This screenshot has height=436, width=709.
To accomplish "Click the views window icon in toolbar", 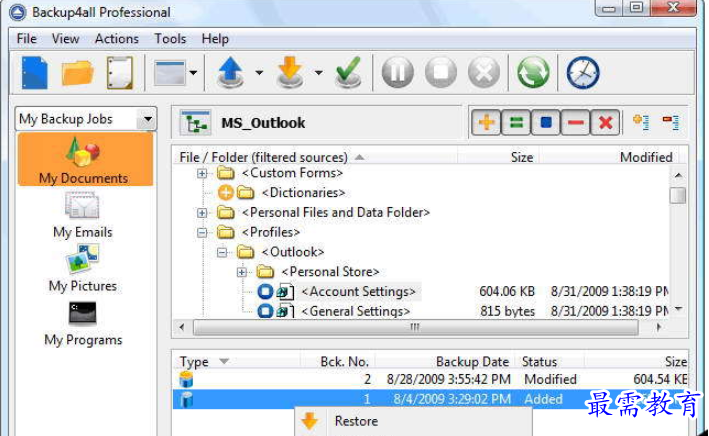I will pos(170,73).
